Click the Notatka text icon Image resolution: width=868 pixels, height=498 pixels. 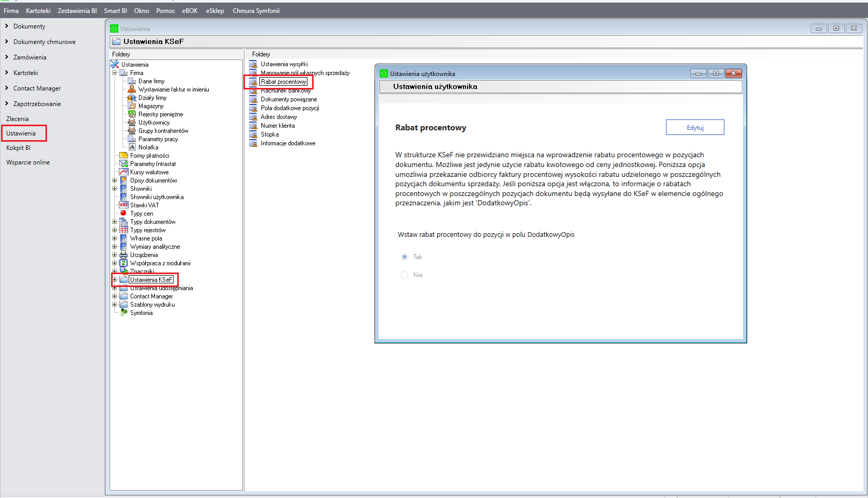pos(132,147)
